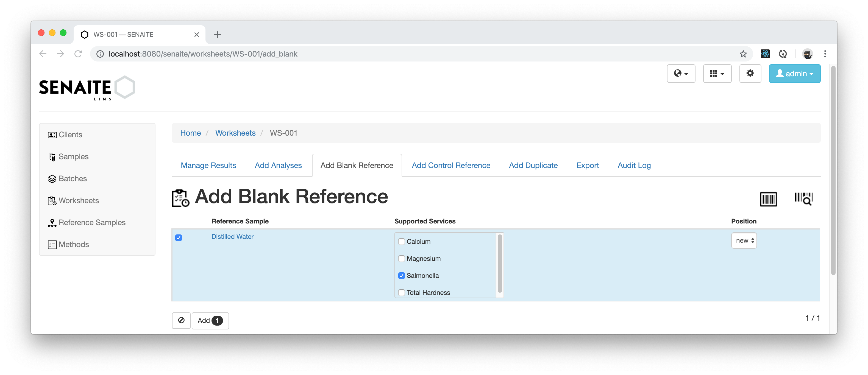Go to Home breadcrumb

[190, 133]
